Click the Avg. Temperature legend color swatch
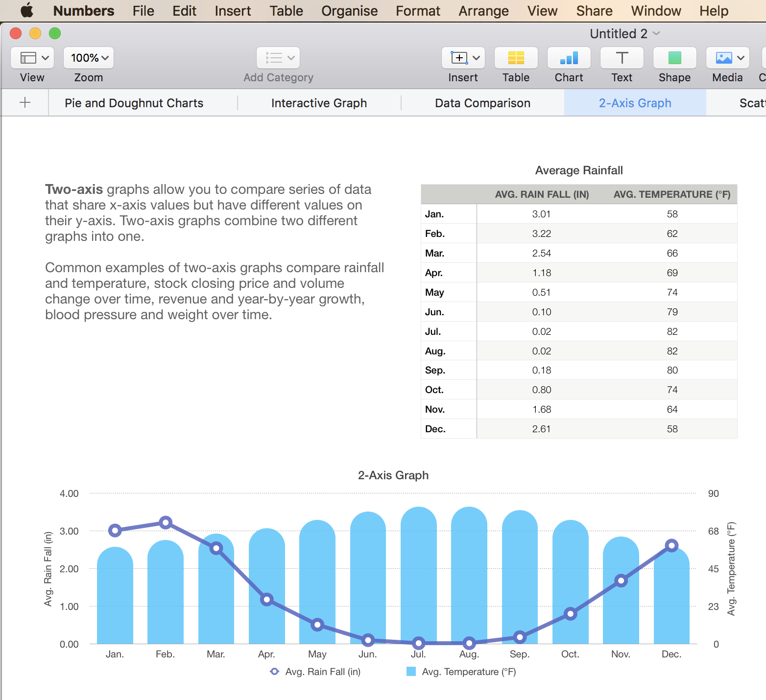This screenshot has width=766, height=700. [411, 672]
